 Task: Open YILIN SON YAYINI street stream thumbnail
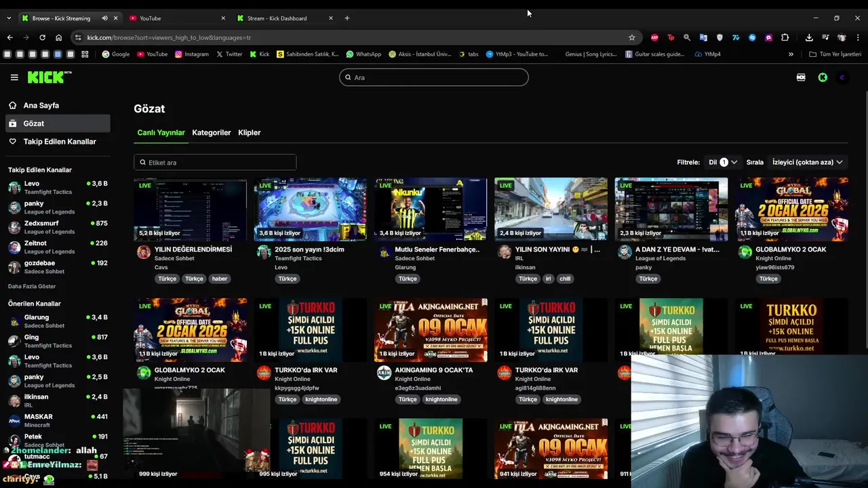[x=551, y=209]
